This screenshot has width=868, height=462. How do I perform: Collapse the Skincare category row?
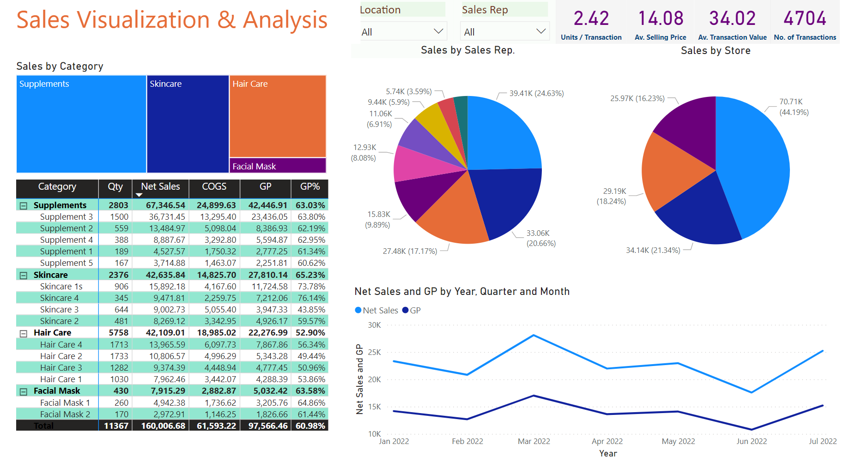[24, 274]
